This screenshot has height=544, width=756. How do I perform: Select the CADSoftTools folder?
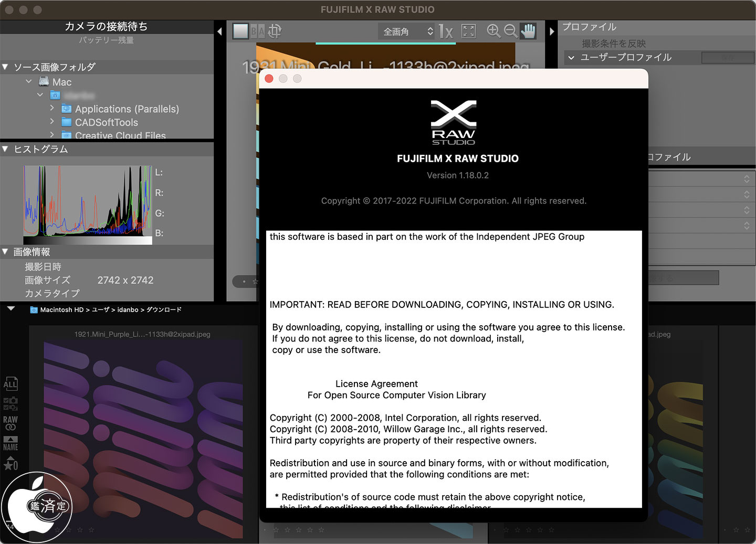(106, 122)
